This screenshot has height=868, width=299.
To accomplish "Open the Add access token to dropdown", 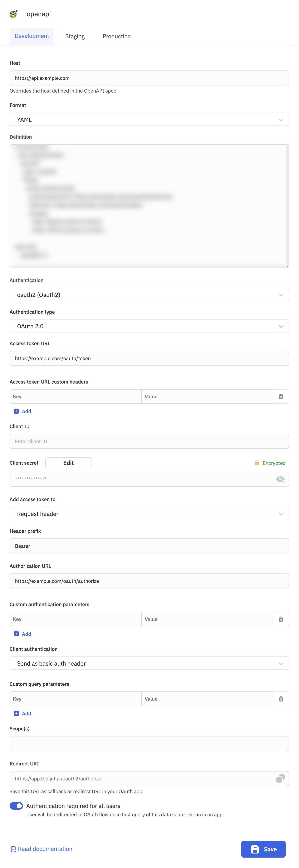I will click(149, 513).
